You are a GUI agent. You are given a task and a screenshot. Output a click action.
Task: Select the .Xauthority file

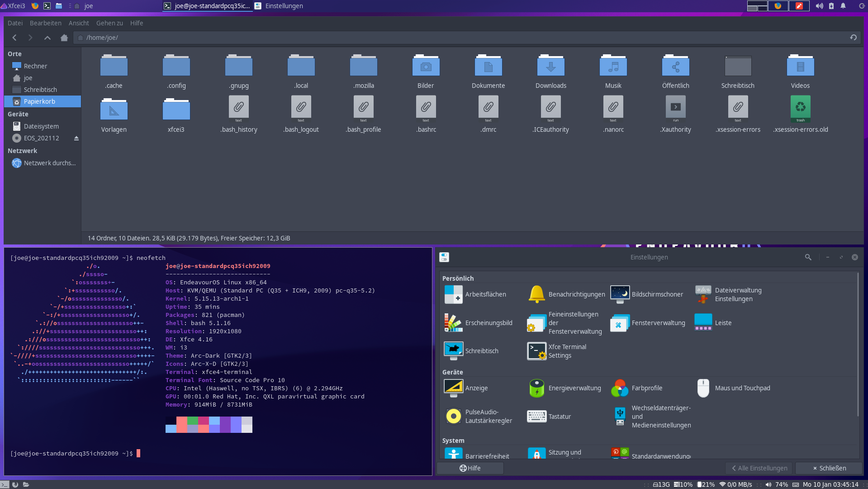(676, 114)
